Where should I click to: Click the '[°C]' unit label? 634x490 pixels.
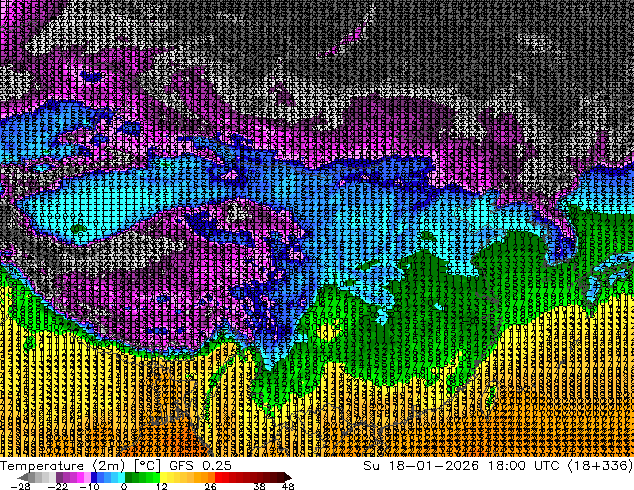[148, 466]
